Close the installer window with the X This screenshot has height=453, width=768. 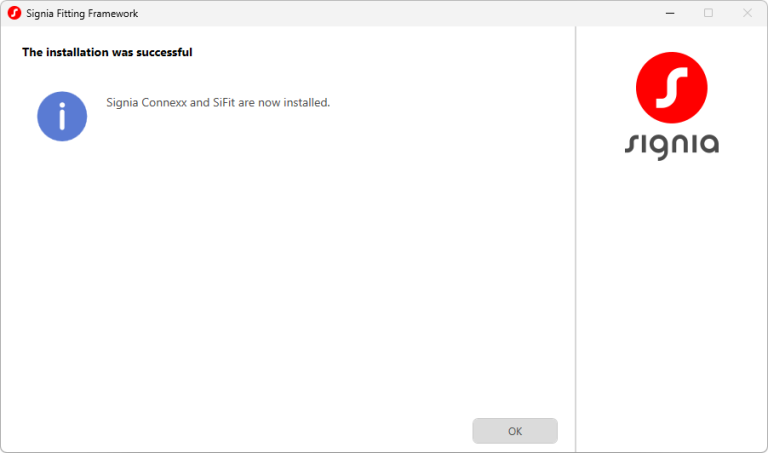(x=747, y=13)
